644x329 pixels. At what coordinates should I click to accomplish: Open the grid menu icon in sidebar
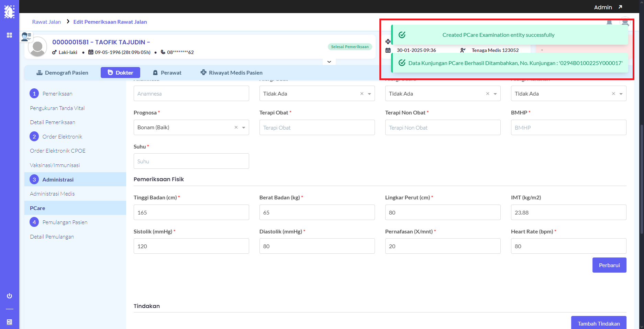pyautogui.click(x=9, y=35)
